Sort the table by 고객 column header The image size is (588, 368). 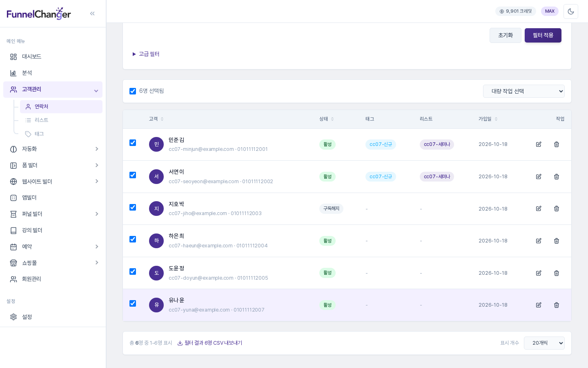(156, 119)
